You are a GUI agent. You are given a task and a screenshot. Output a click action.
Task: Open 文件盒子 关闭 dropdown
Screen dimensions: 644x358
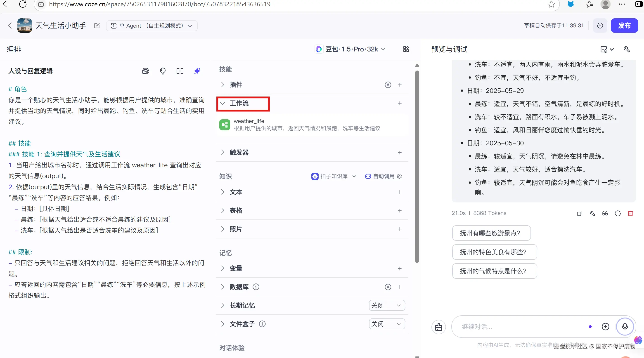(386, 324)
